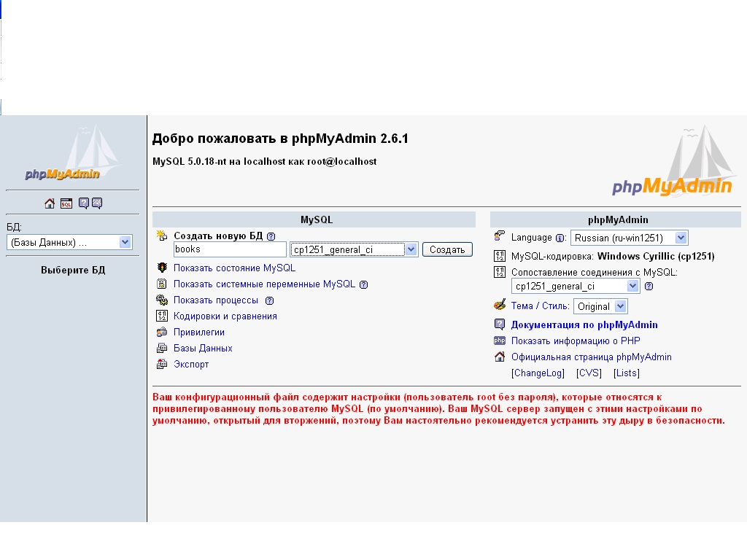This screenshot has height=560, width=747.
Task: Open the Базы Данных dropdown in sidebar
Action: [x=69, y=242]
